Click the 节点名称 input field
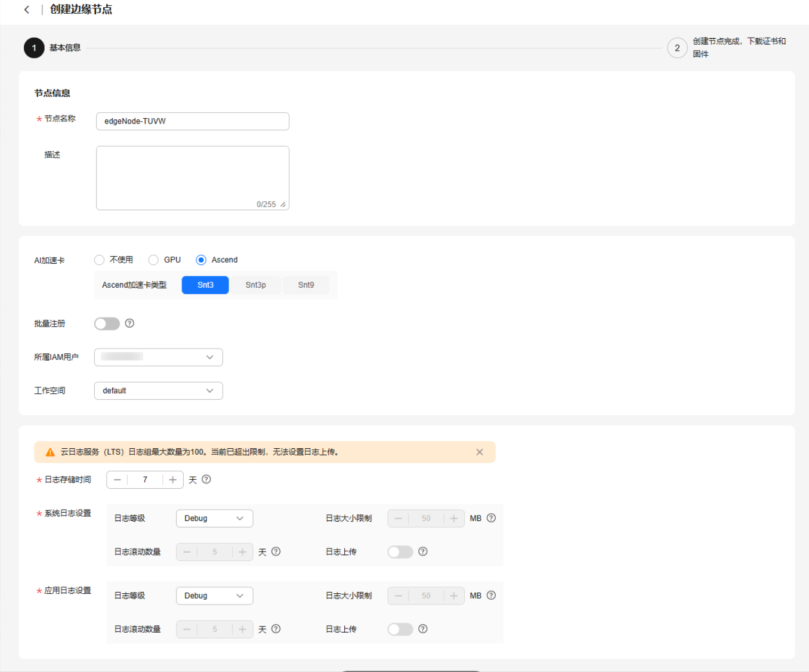 tap(192, 121)
